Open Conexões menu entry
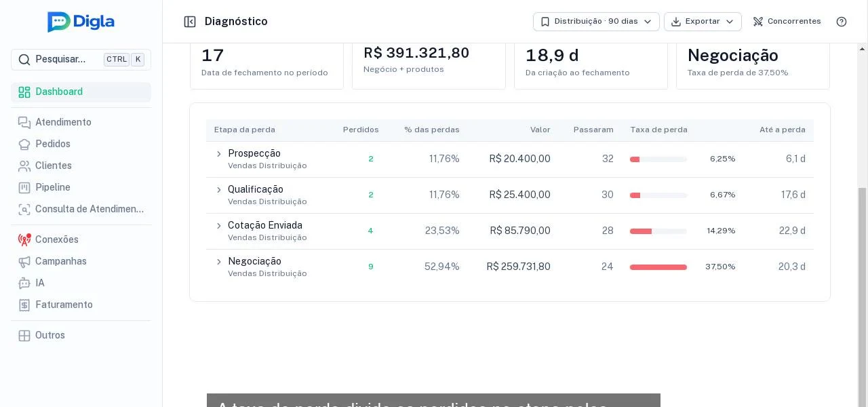Viewport: 868px width, 407px height. [81, 240]
